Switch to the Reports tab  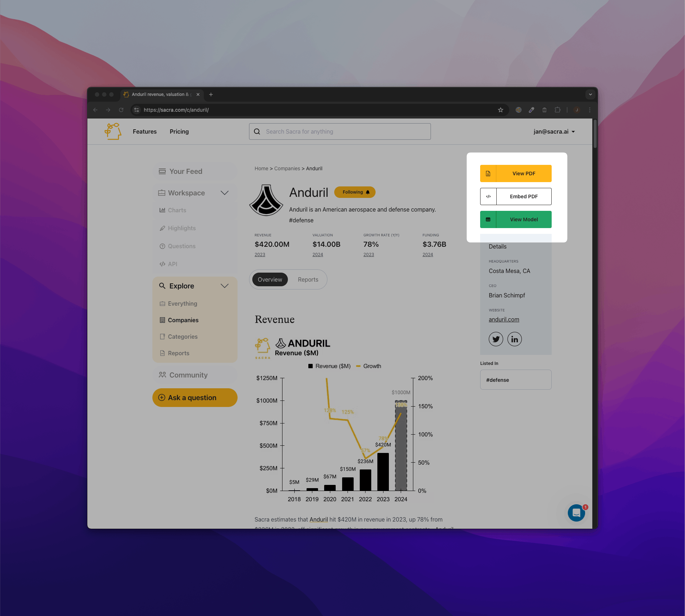pyautogui.click(x=308, y=279)
